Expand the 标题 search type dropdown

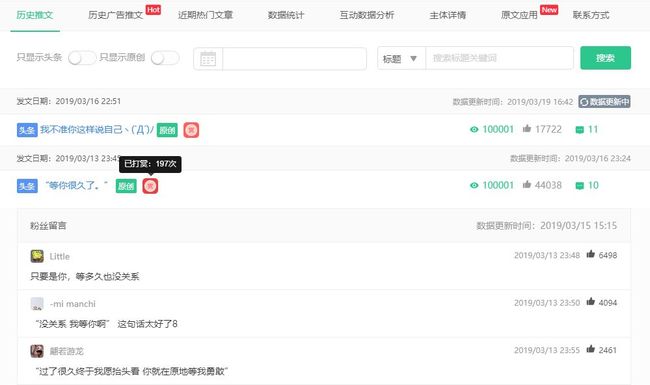[400, 58]
